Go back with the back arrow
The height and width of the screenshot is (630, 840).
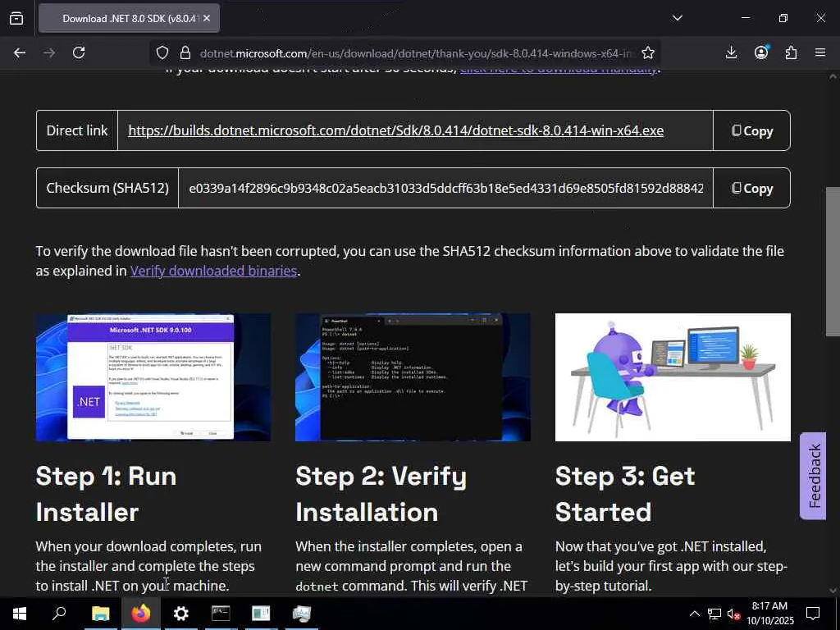coord(20,52)
